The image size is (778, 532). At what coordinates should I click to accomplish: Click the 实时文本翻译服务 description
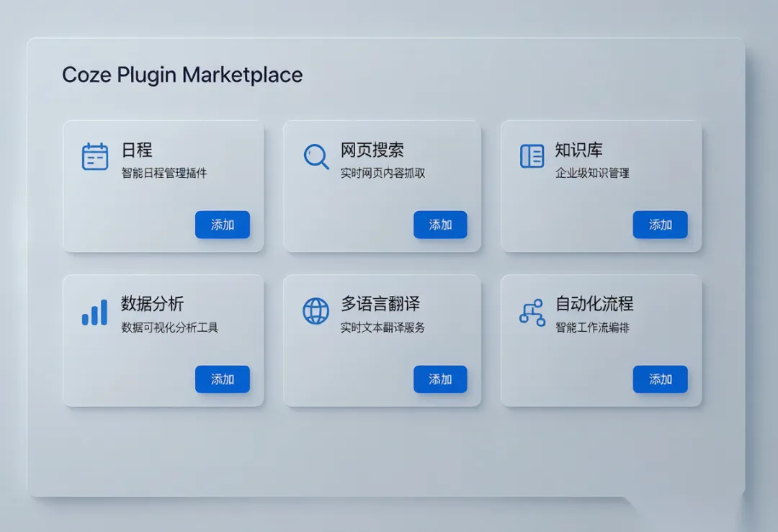pos(383,328)
